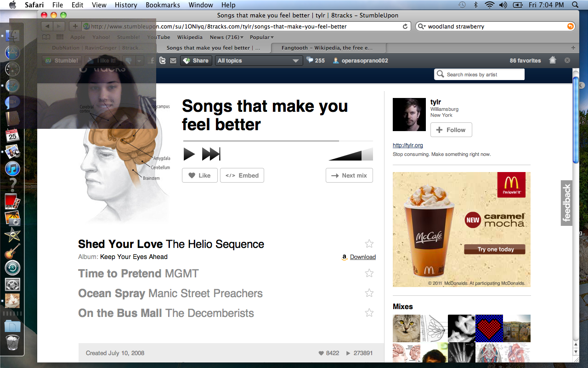Skip to next track with fast-forward icon
Viewport: 588px width, 368px height.
point(211,154)
